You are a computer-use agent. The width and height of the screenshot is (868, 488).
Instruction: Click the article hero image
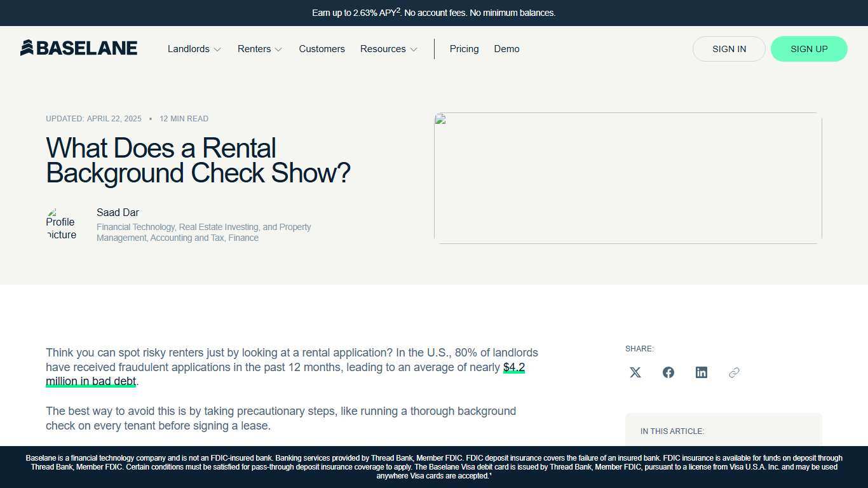(627, 178)
